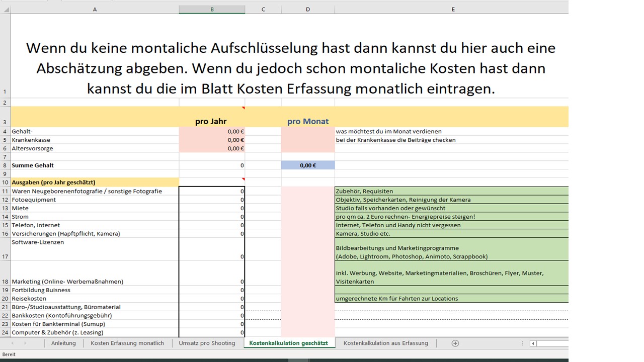This screenshot has height=362, width=644.
Task: Go to Kostenkalkulation aus Erfassung tab
Action: [385, 343]
